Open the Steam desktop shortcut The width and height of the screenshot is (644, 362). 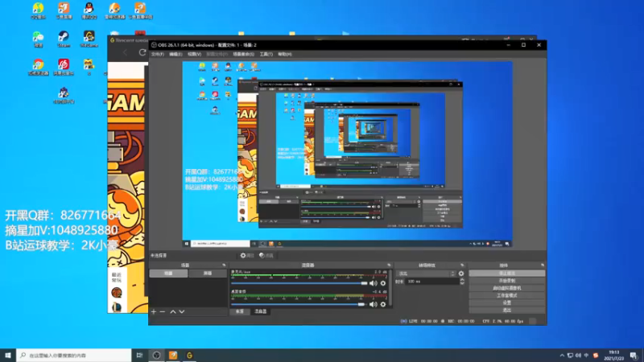coord(64,39)
